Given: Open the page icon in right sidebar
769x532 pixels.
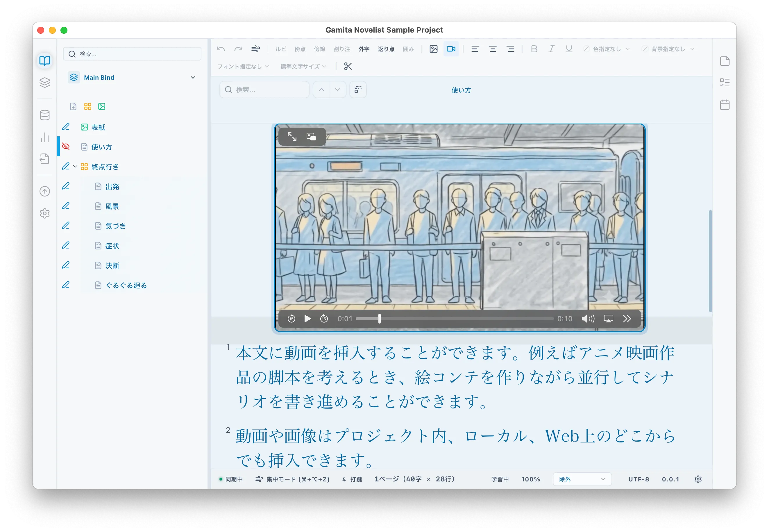Looking at the screenshot, I should [724, 61].
